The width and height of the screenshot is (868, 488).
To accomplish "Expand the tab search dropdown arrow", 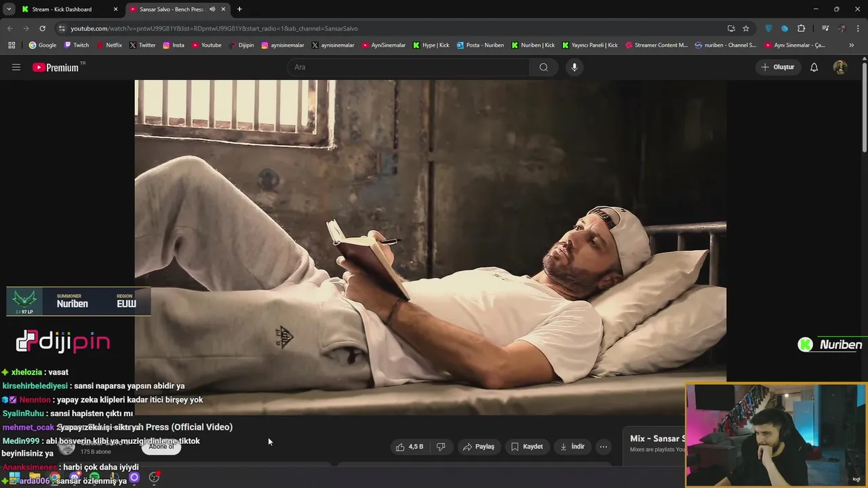I will [9, 9].
